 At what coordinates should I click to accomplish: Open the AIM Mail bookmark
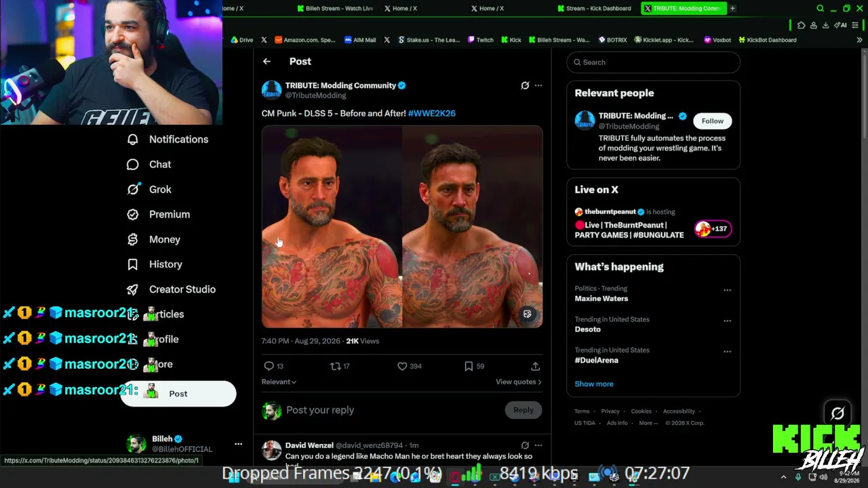360,40
